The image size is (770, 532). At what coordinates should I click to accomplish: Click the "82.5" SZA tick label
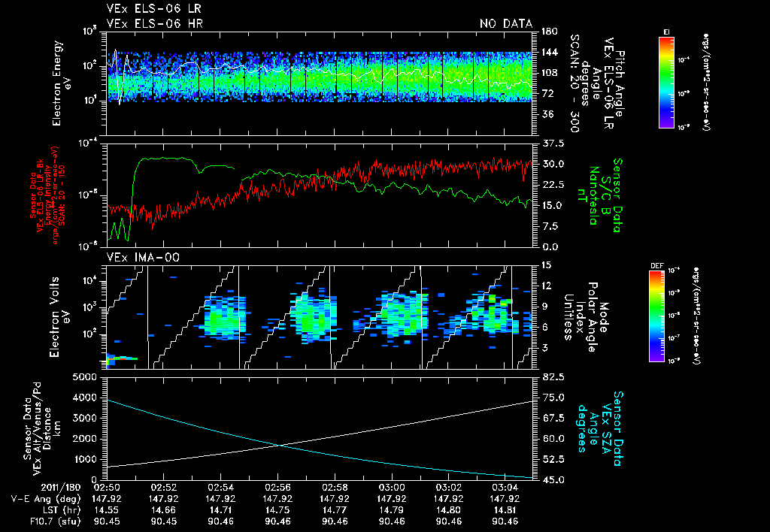click(x=553, y=377)
